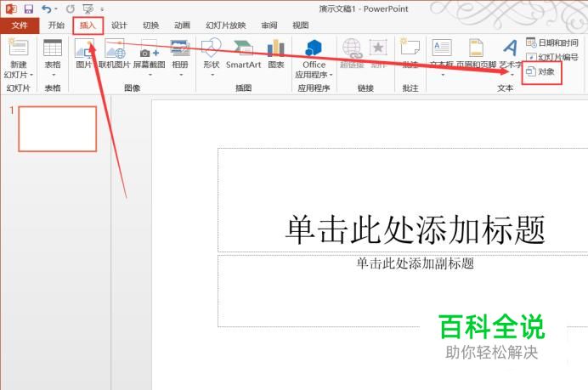Click the 批注 (Comment) icon

point(410,48)
